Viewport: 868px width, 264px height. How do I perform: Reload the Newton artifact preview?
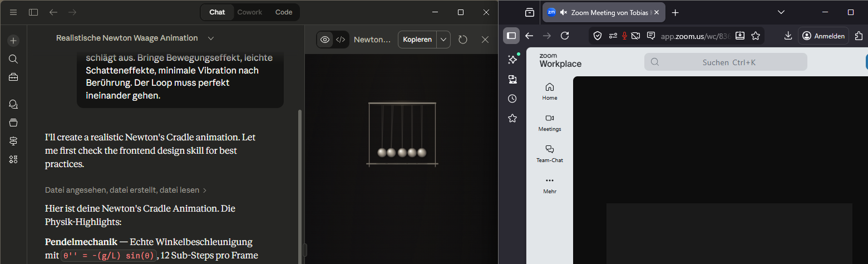pyautogui.click(x=462, y=40)
